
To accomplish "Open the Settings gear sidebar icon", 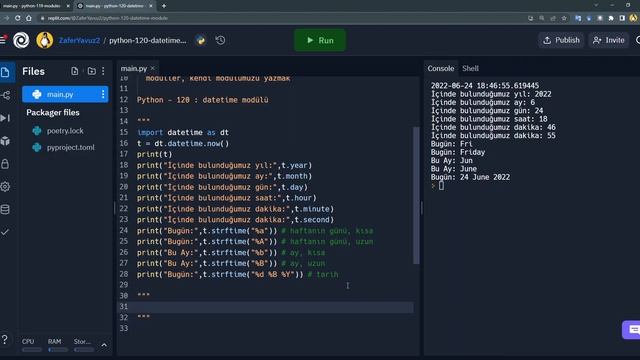I will (6, 187).
